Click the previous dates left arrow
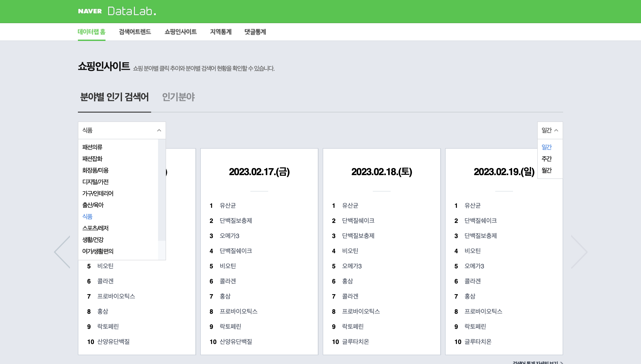 pyautogui.click(x=62, y=252)
